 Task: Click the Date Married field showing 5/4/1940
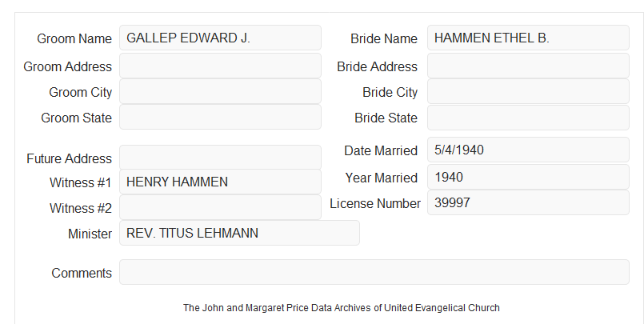pos(528,150)
